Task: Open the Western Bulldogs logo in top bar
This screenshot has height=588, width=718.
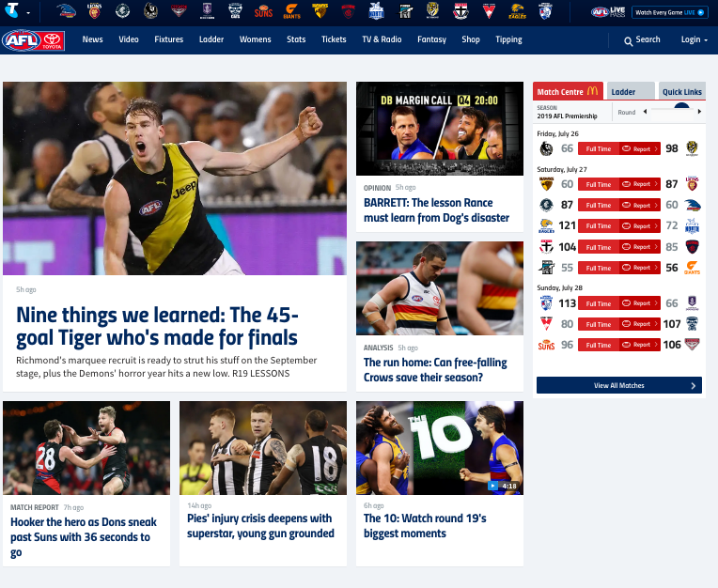Action: click(545, 11)
